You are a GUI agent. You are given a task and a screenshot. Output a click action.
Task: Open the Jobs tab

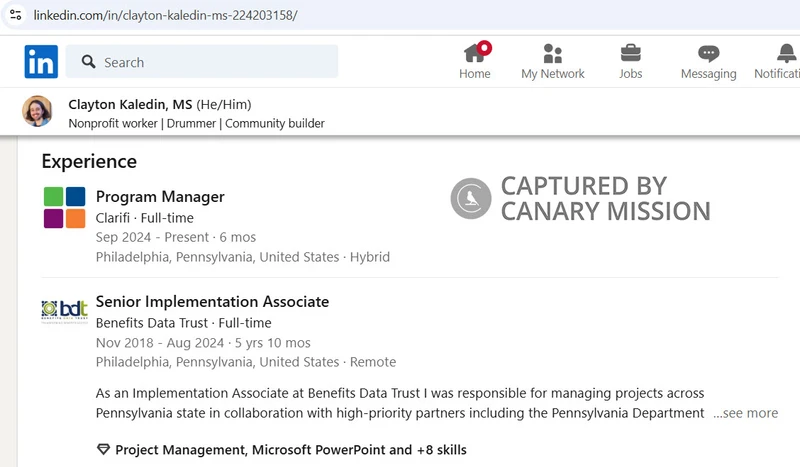tap(631, 61)
